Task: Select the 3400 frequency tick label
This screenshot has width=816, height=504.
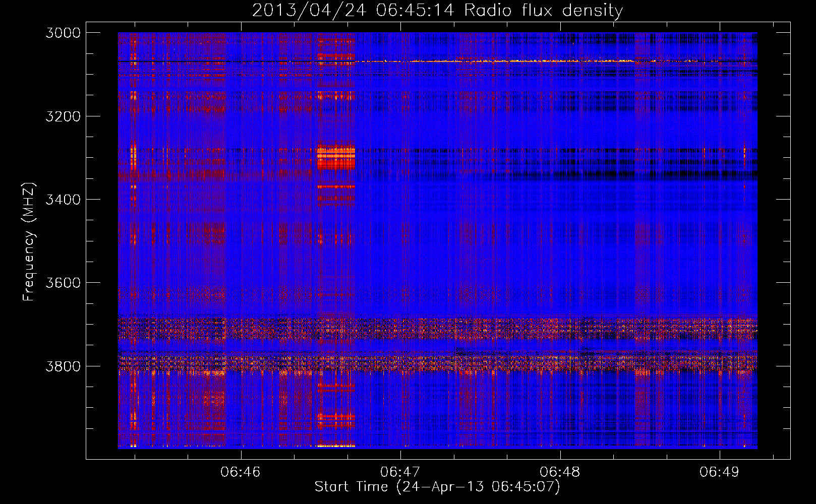Action: (x=63, y=200)
